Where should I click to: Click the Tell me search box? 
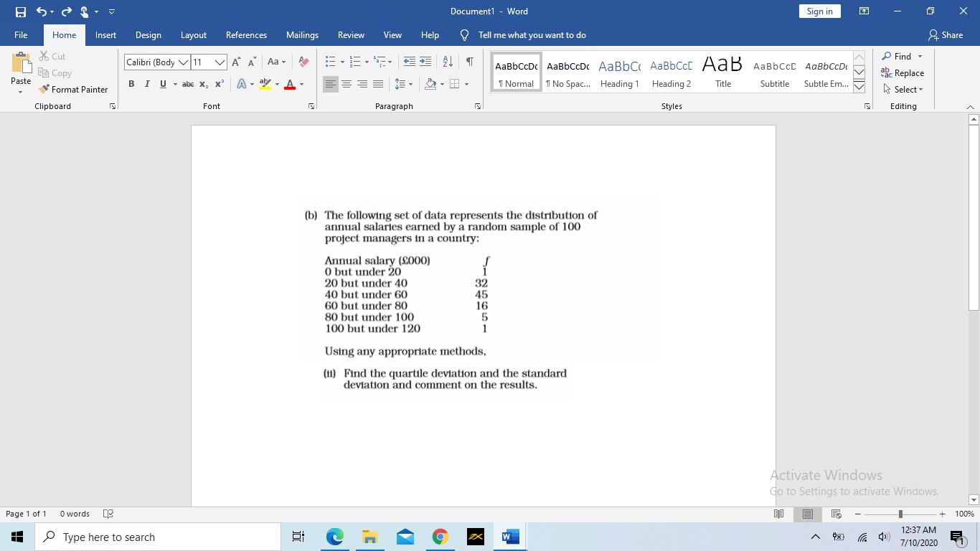[532, 35]
